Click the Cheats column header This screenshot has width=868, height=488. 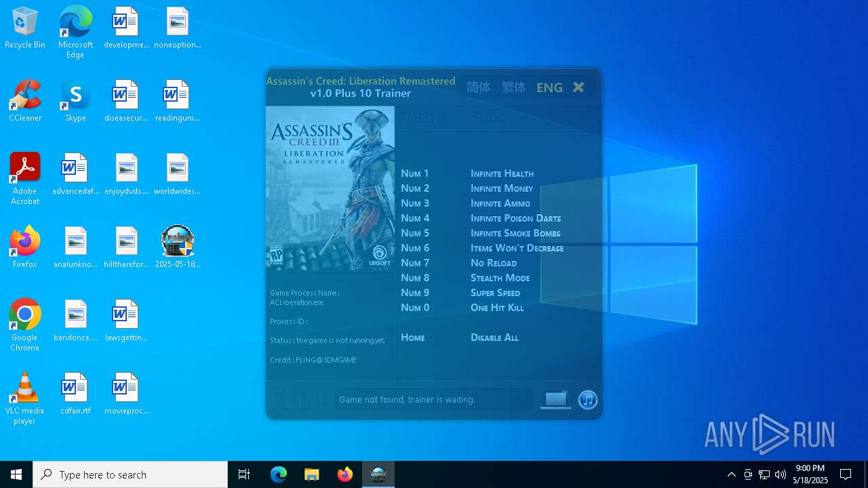(488, 117)
